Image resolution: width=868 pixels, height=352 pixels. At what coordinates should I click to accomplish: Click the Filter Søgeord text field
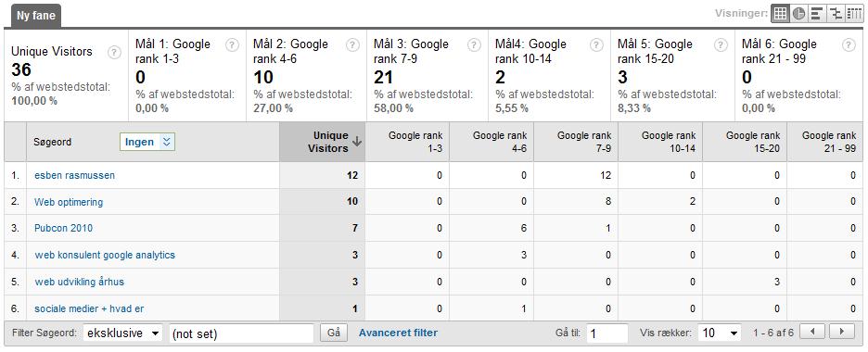(241, 333)
